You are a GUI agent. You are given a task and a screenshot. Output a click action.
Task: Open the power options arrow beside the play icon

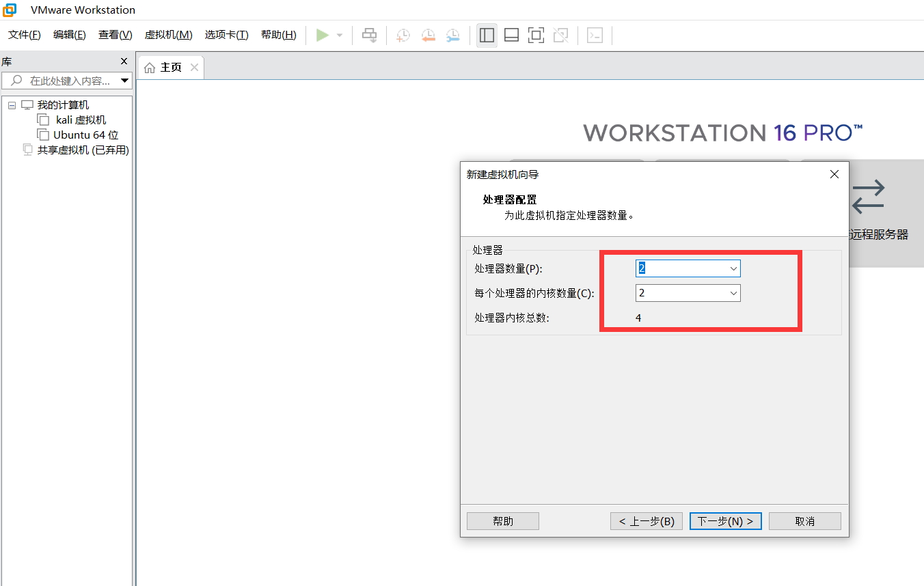[340, 35]
